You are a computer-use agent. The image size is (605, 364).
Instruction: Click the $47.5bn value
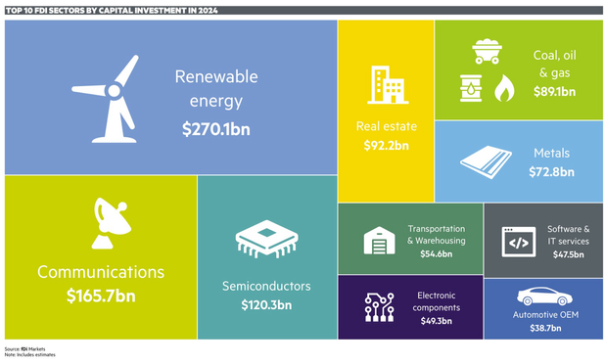(x=569, y=254)
